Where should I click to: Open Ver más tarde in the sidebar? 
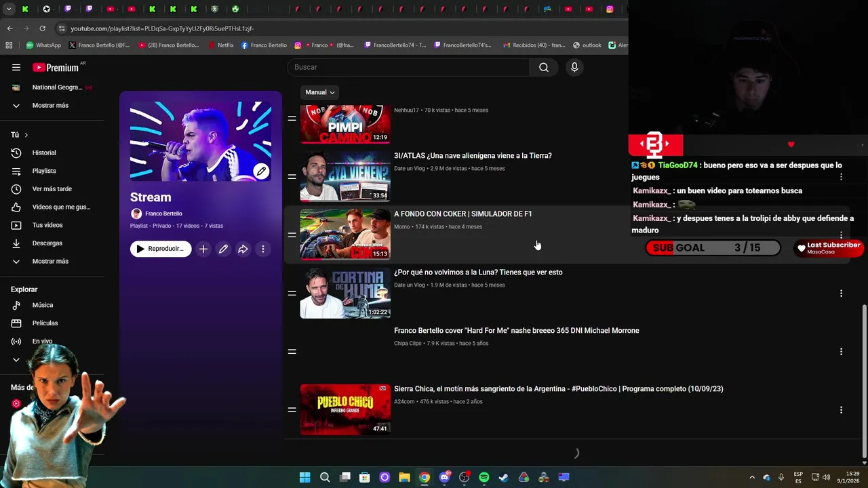coord(52,189)
